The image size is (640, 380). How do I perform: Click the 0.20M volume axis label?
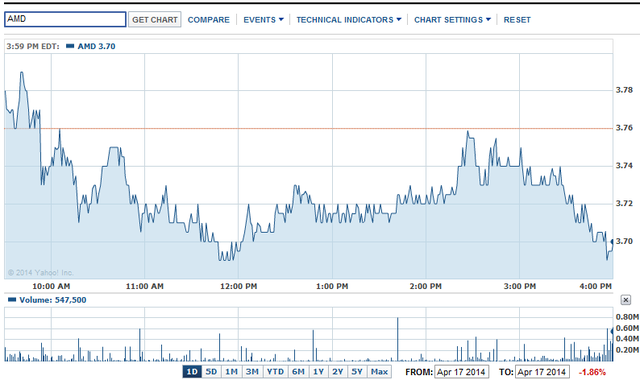point(627,350)
